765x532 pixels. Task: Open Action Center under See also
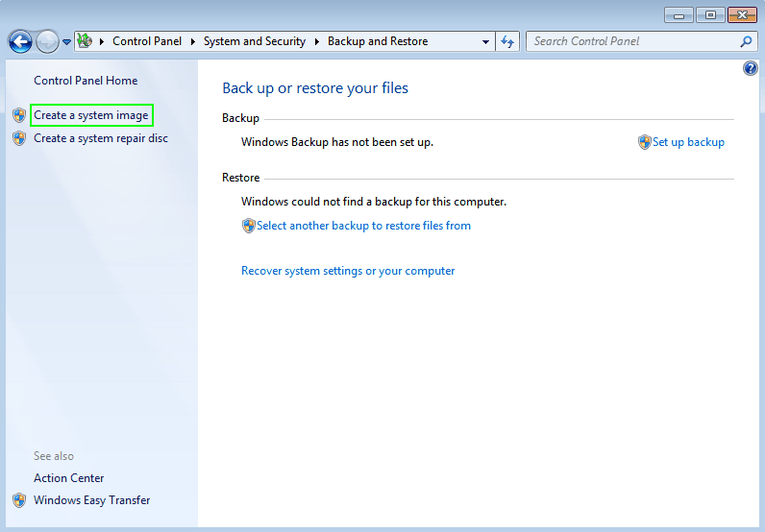[x=69, y=478]
